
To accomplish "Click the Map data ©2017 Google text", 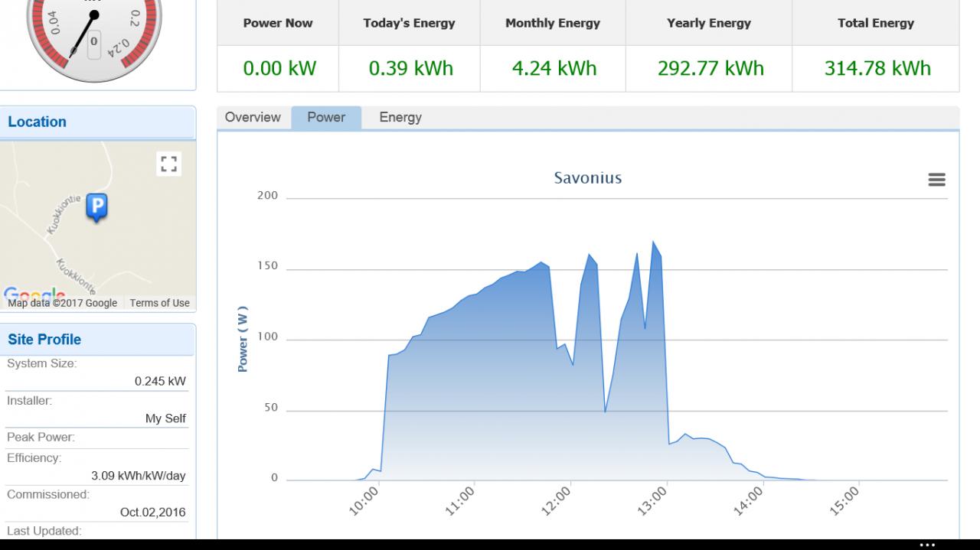I will tap(63, 303).
